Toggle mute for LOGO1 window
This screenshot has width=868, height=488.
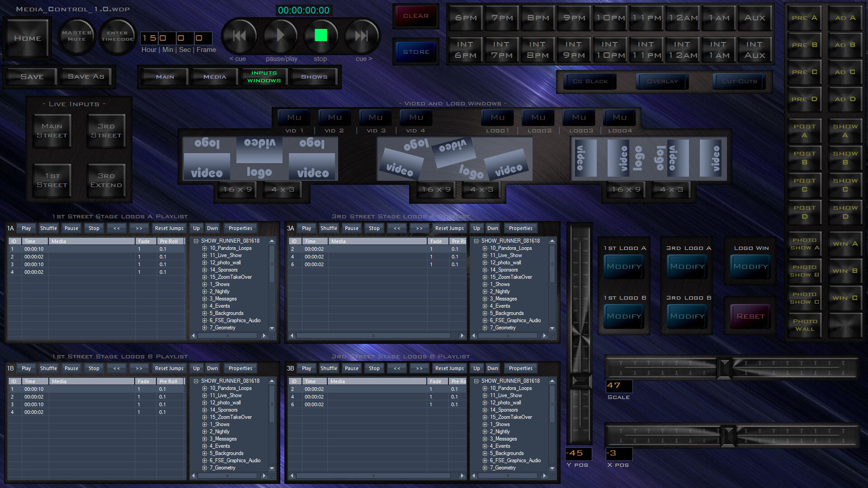point(498,117)
